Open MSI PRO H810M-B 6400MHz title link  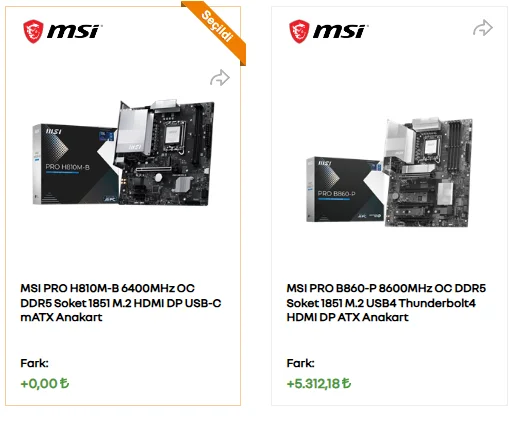point(121,303)
